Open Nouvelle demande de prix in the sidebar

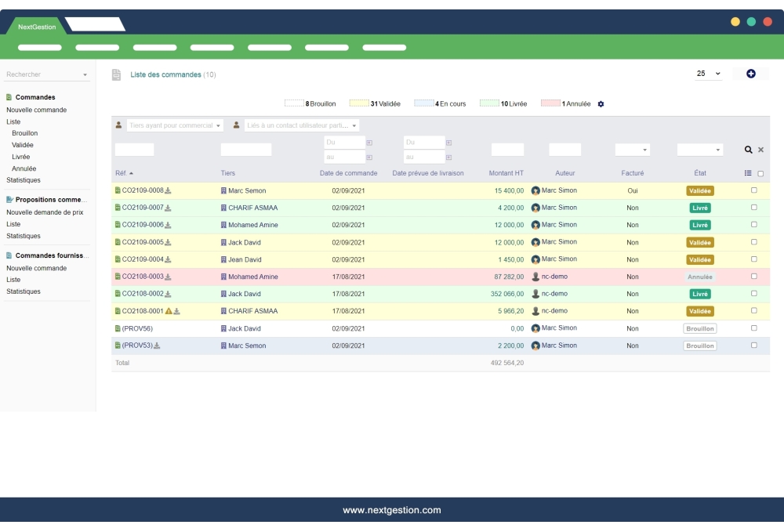click(43, 212)
